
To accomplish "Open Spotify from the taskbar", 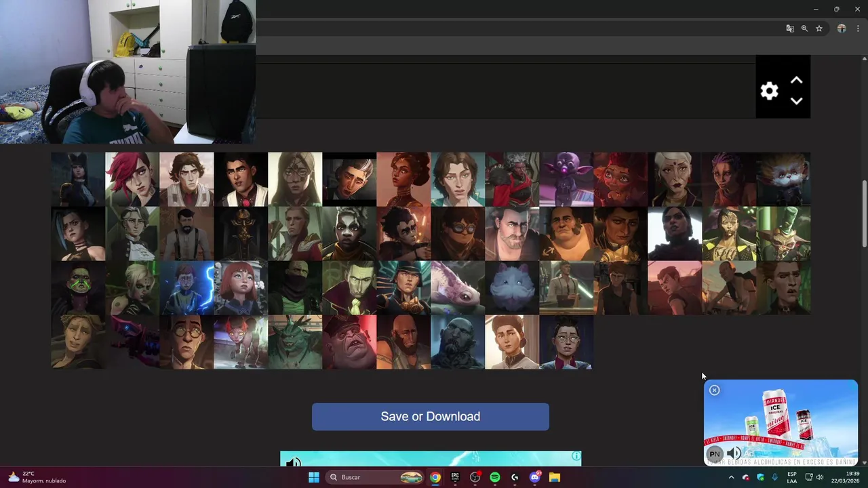I will [x=495, y=477].
